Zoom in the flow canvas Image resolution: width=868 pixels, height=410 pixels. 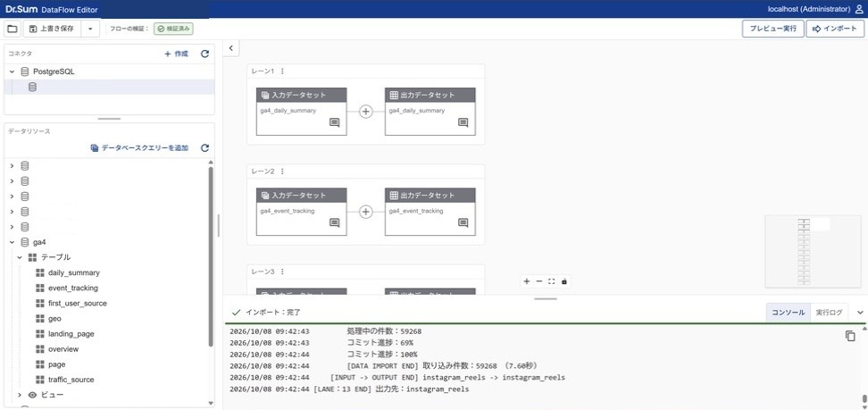[527, 281]
